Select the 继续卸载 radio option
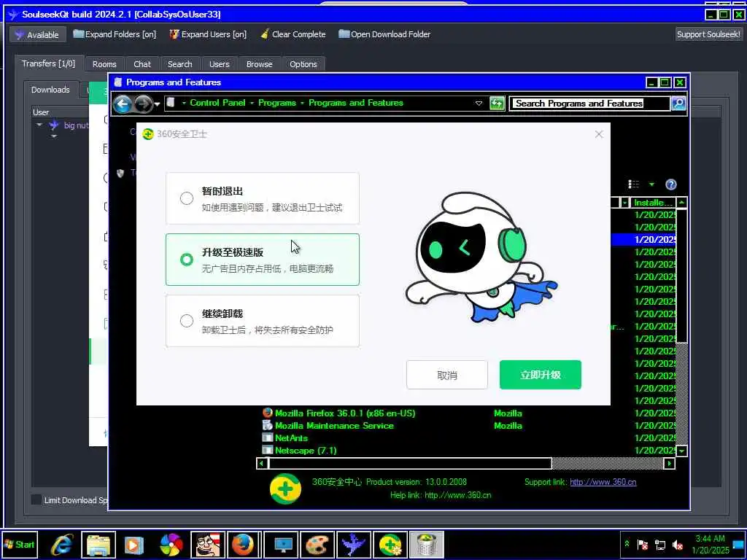This screenshot has height=560, width=747. (187, 321)
